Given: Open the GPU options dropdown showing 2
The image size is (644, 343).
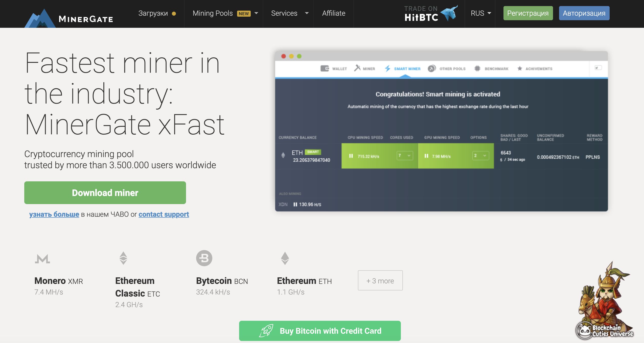Looking at the screenshot, I should click(x=481, y=156).
